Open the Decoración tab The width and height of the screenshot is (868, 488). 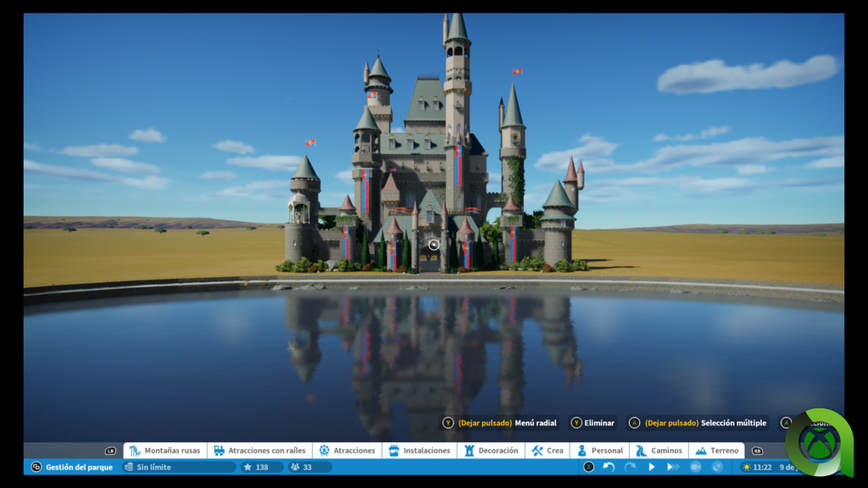[x=491, y=451]
